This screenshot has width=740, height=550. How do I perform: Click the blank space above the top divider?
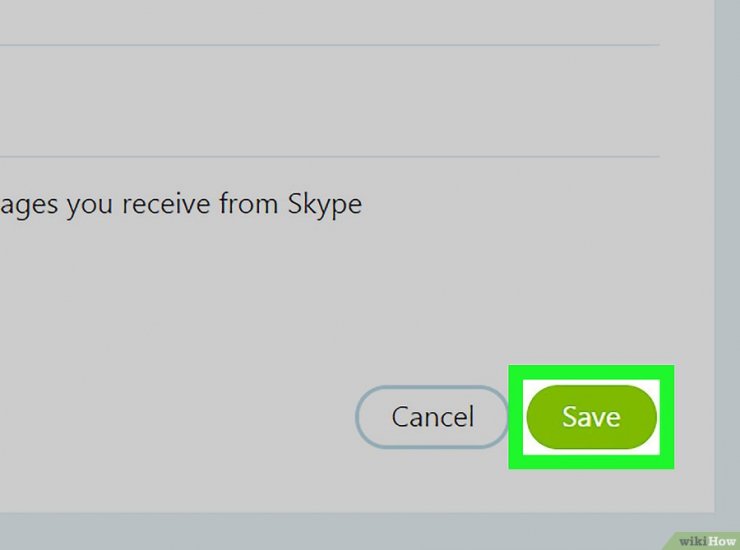(x=329, y=22)
